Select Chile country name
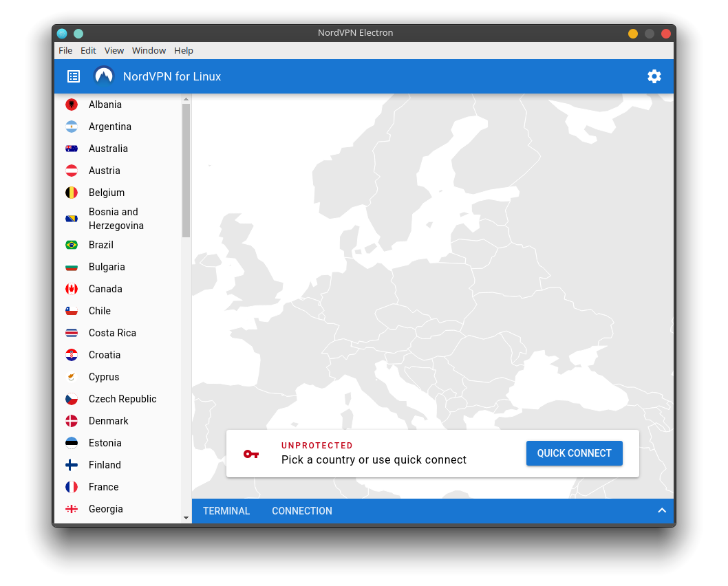Image resolution: width=728 pixels, height=586 pixels. click(99, 311)
